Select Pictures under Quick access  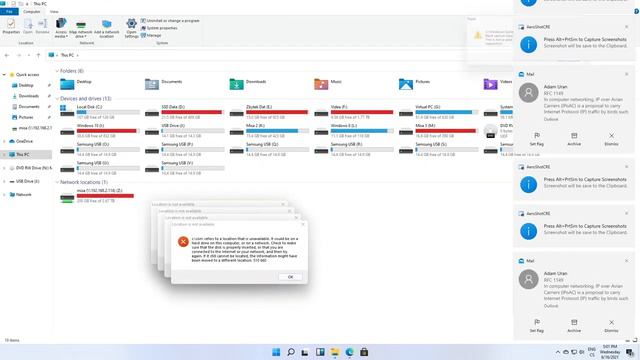point(25,117)
